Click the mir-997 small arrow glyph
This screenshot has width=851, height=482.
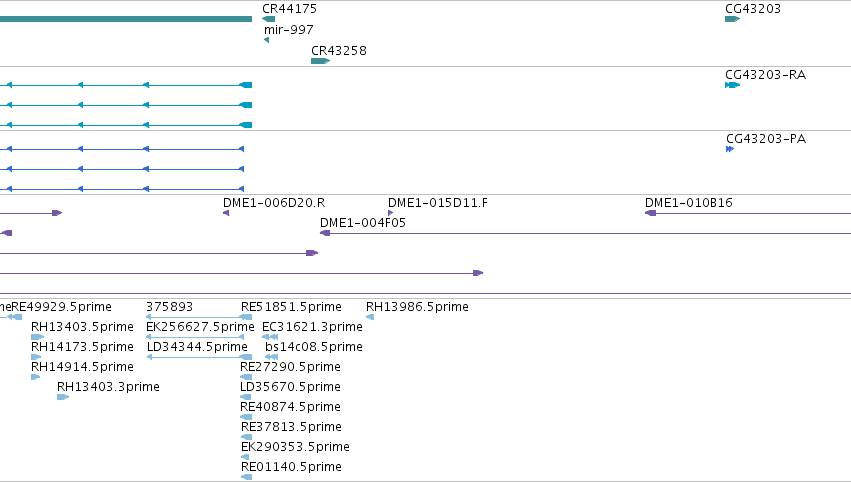(266, 40)
